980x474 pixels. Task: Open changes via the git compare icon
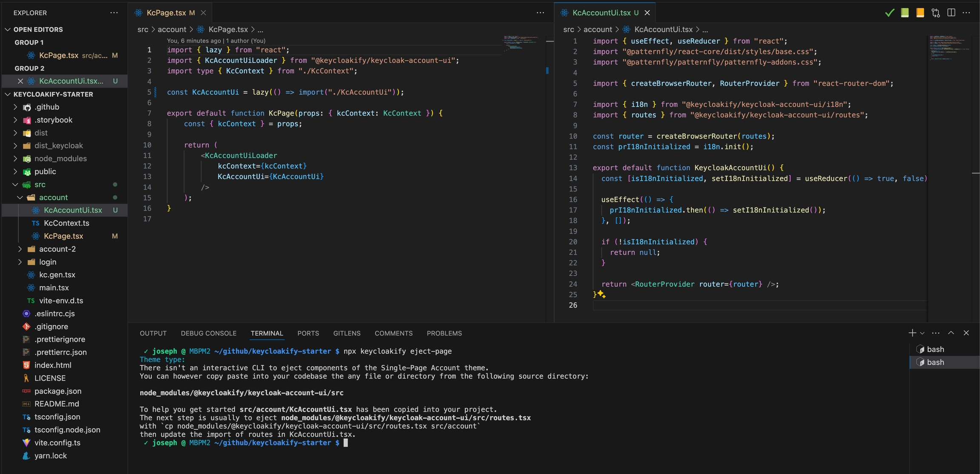[x=936, y=13]
